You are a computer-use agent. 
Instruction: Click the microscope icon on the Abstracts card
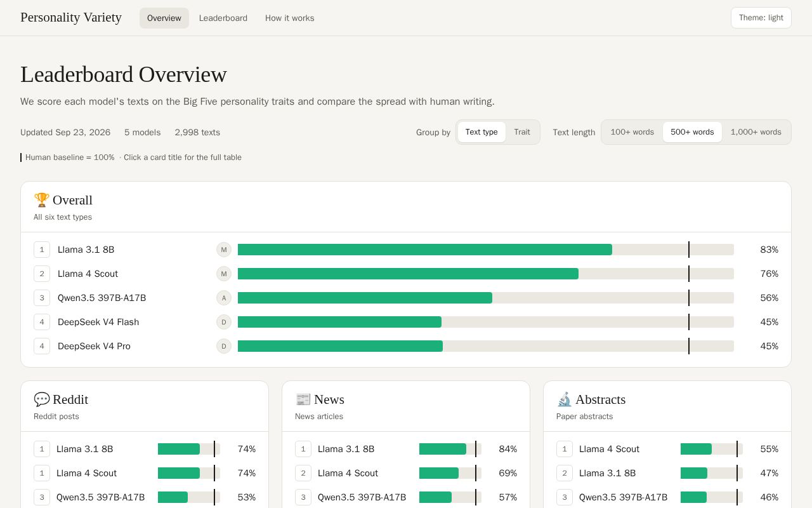(564, 399)
